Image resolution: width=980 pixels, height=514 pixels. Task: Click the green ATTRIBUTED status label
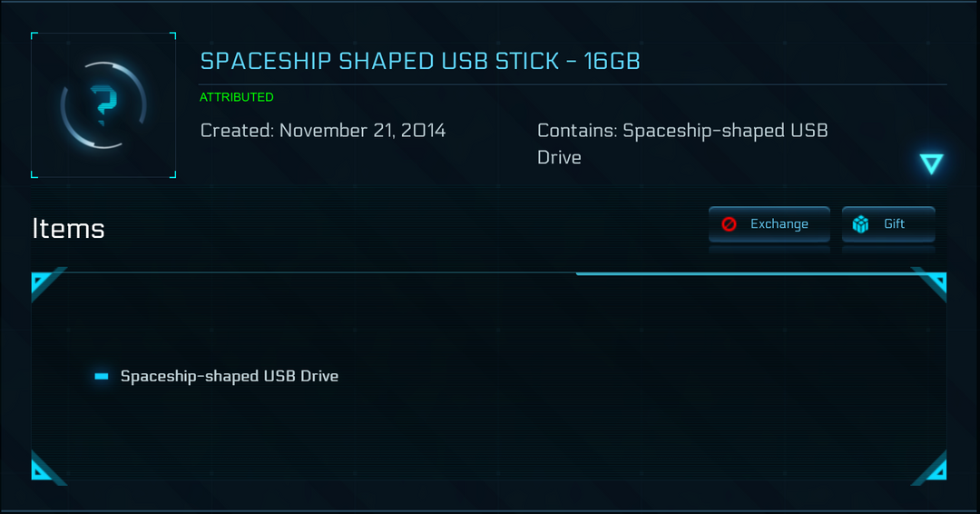click(236, 97)
